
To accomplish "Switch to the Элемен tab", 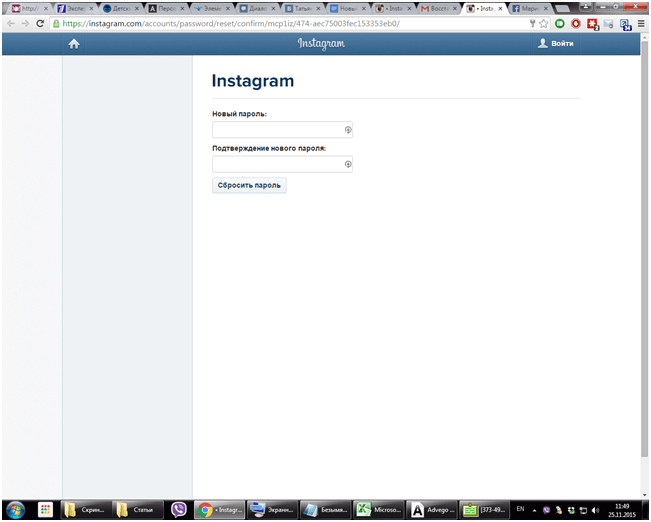I will tap(212, 8).
